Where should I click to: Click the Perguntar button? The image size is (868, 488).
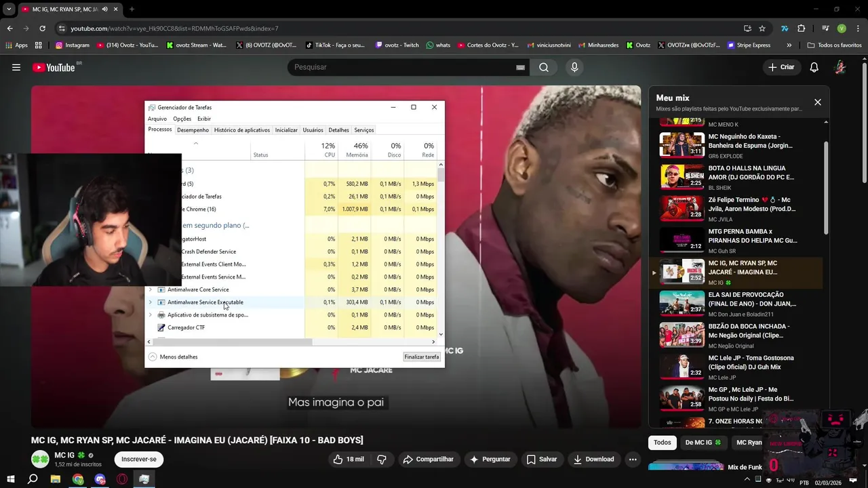click(x=490, y=460)
